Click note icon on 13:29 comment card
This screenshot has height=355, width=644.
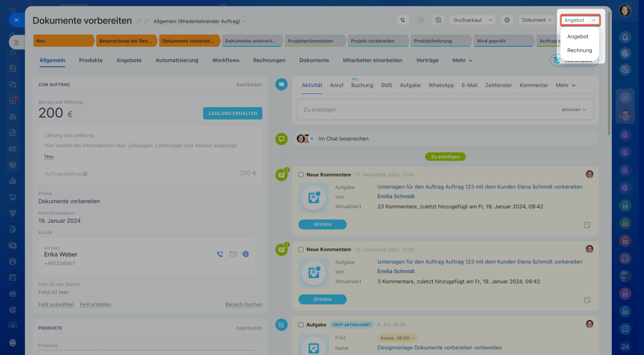pos(587,300)
